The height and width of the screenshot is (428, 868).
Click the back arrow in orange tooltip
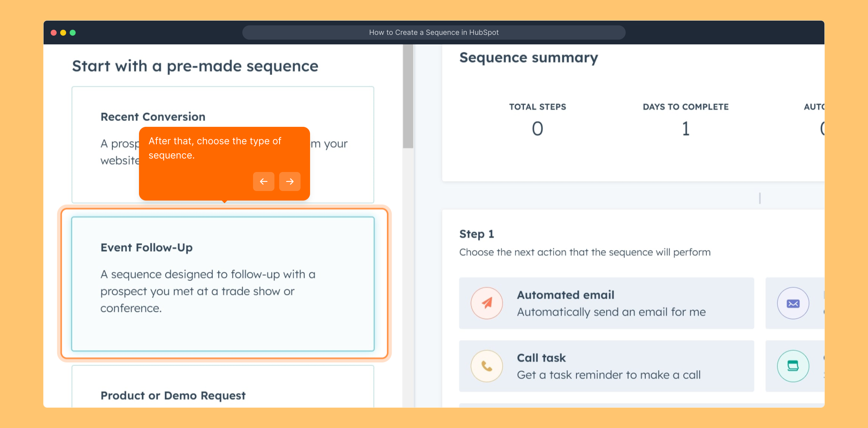tap(263, 182)
